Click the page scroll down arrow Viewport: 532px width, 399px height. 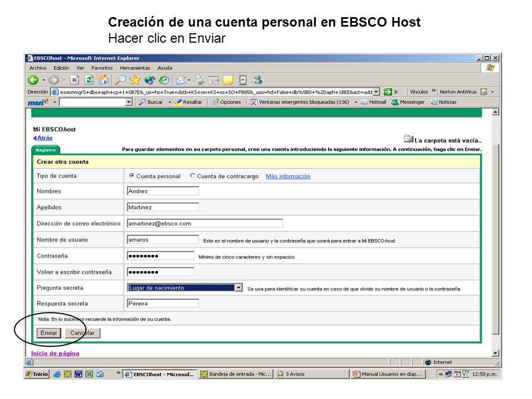tap(495, 353)
